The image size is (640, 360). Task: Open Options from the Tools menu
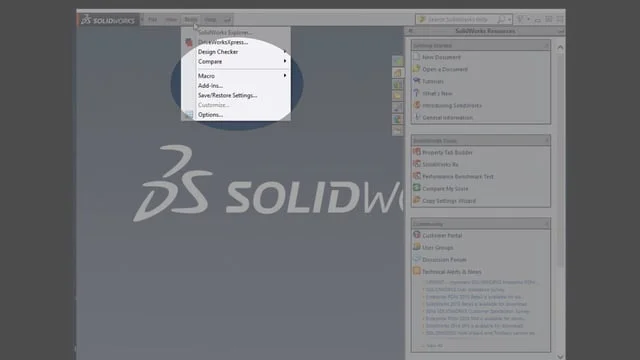pyautogui.click(x=236, y=115)
